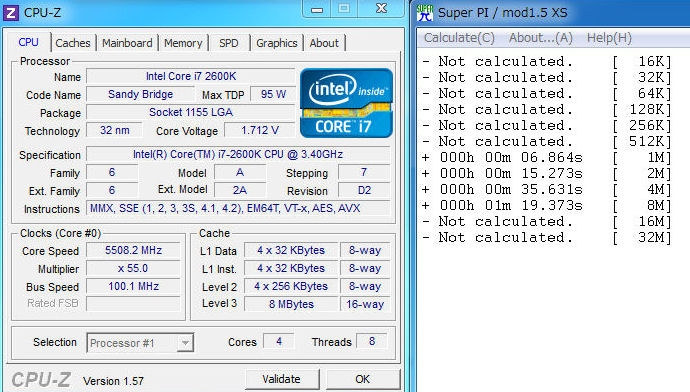Click the Not calculated 16M row
Image resolution: width=690 pixels, height=392 pixels.
(547, 221)
